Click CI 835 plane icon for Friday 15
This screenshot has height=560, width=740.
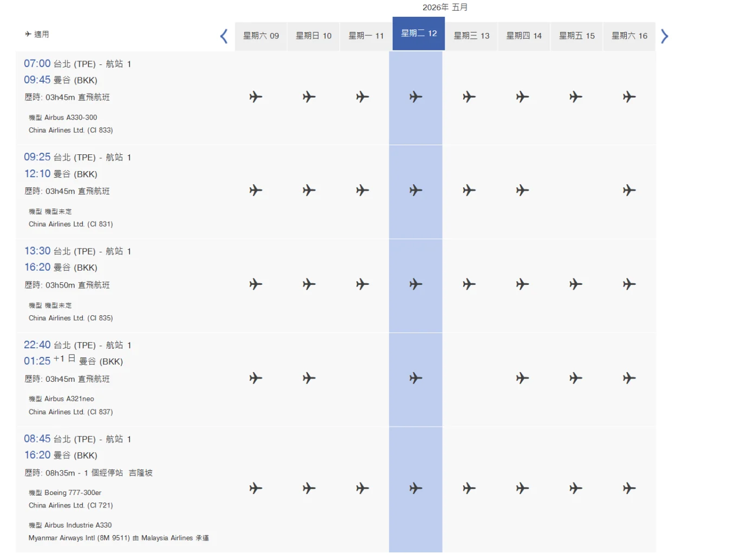coord(576,284)
